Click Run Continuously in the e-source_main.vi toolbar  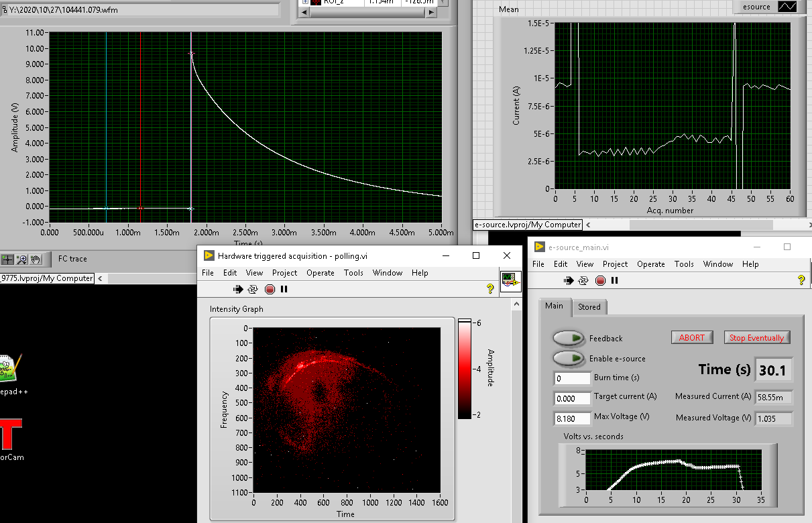tap(583, 280)
